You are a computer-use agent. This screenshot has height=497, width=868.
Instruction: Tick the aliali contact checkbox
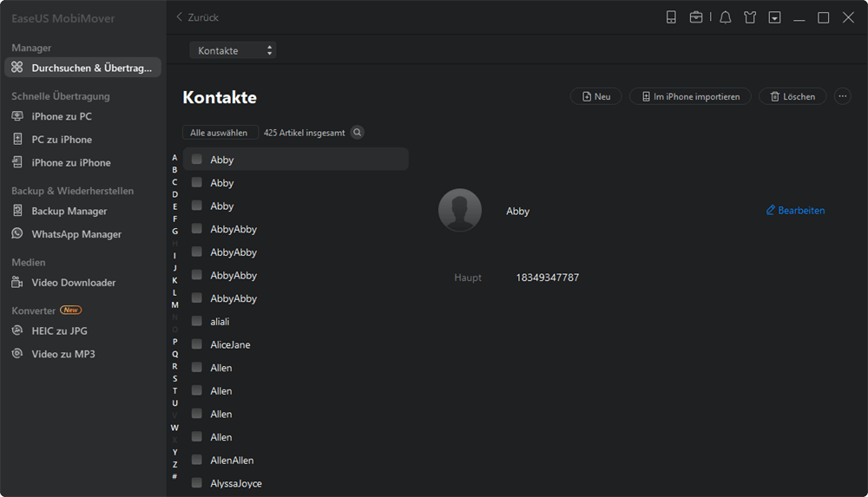[196, 321]
